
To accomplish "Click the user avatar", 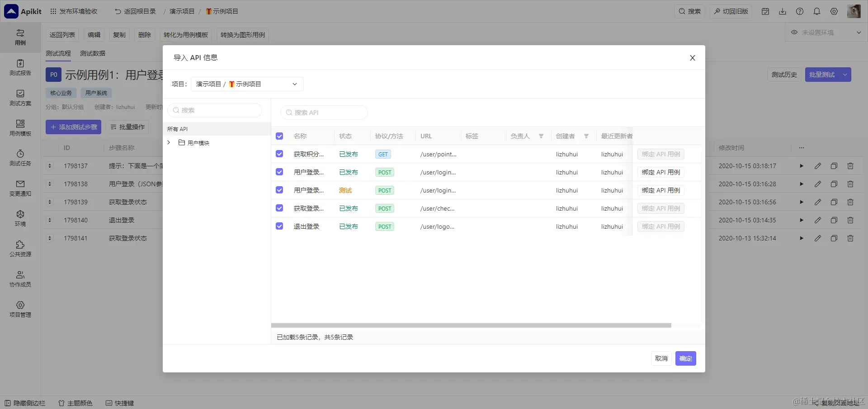I will click(x=854, y=11).
